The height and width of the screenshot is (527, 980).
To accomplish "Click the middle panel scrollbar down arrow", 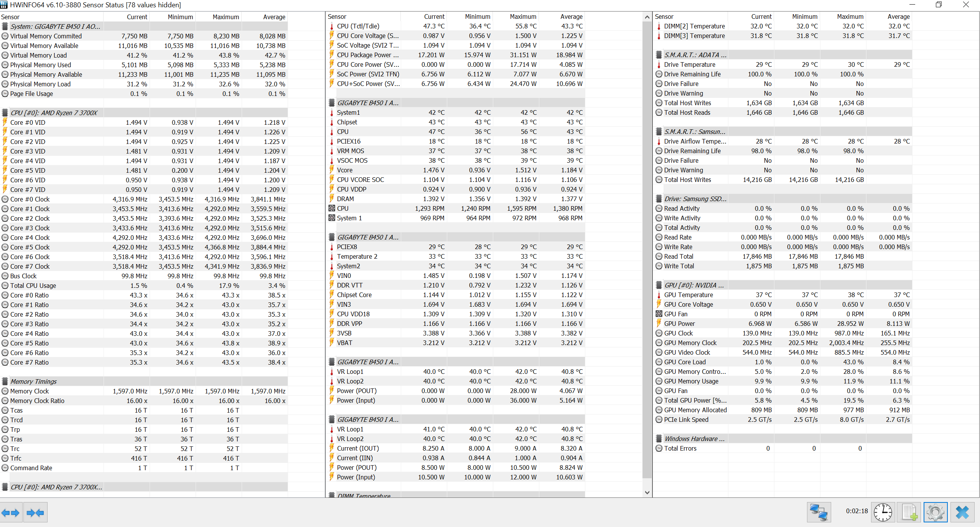I will (x=647, y=492).
